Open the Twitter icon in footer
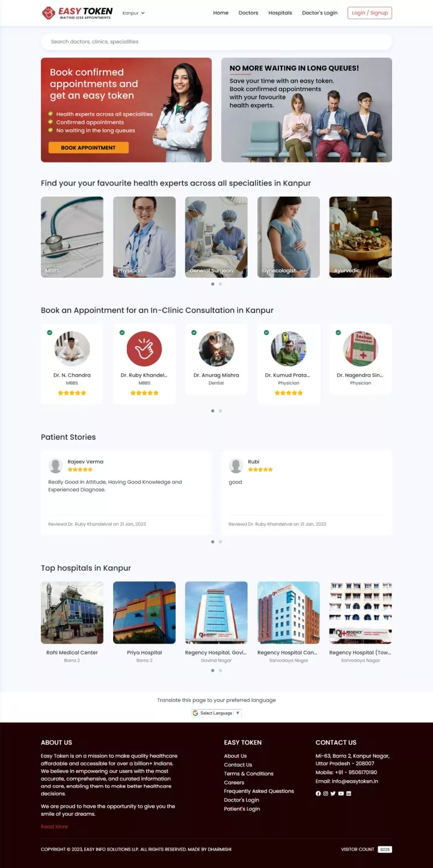The height and width of the screenshot is (868, 433). tap(333, 793)
